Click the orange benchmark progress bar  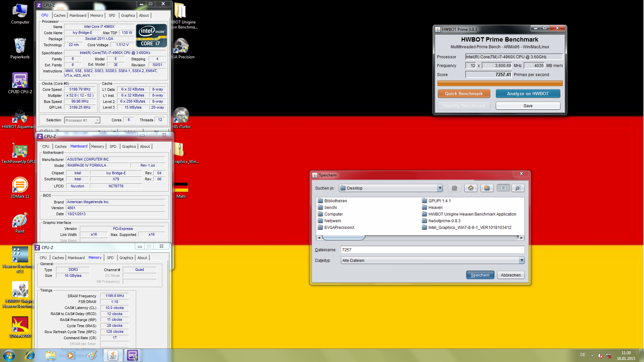(x=500, y=83)
